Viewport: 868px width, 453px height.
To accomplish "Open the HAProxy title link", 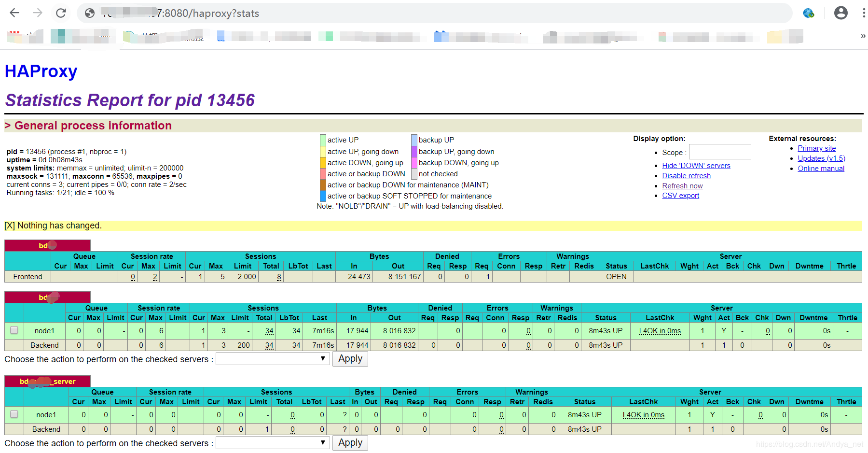I will [41, 71].
